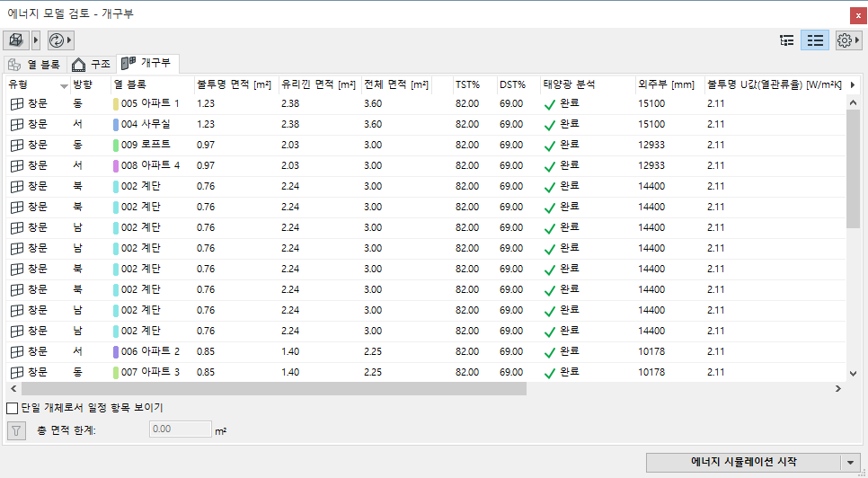Close the 에너지 모델 검토 window
The height and width of the screenshot is (478, 868).
(859, 15)
